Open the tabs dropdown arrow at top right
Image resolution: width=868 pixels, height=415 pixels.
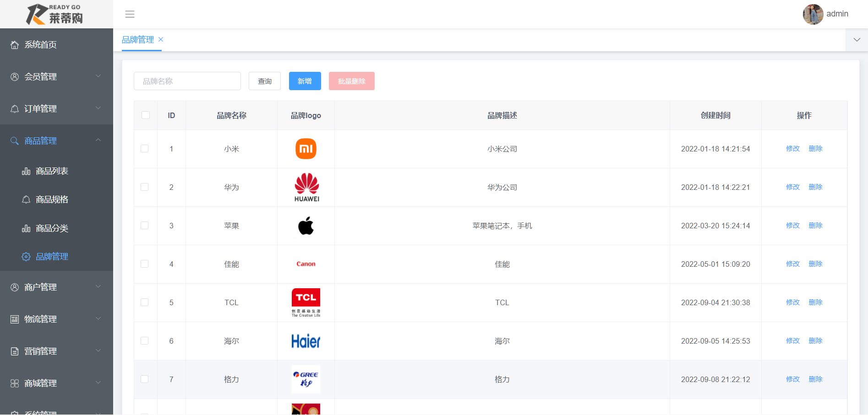[x=857, y=40]
